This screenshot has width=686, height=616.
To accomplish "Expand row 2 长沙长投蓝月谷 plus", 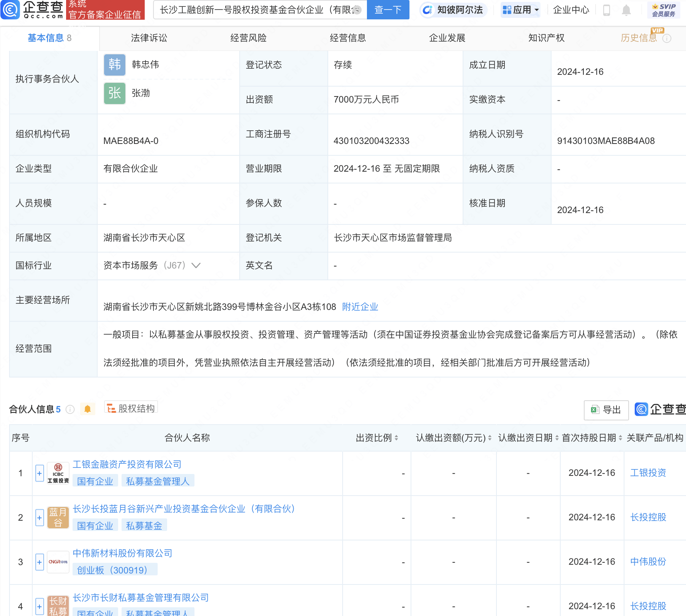I will pyautogui.click(x=40, y=518).
